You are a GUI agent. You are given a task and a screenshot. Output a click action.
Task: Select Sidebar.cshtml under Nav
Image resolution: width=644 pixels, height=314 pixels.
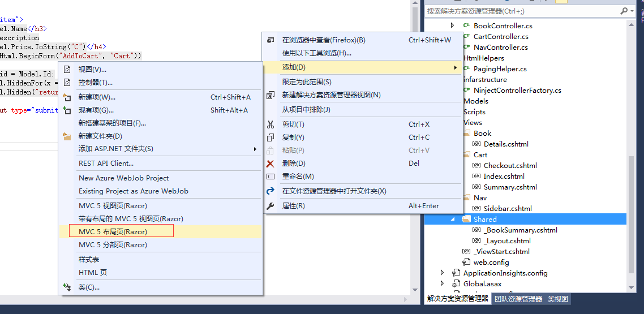click(508, 208)
